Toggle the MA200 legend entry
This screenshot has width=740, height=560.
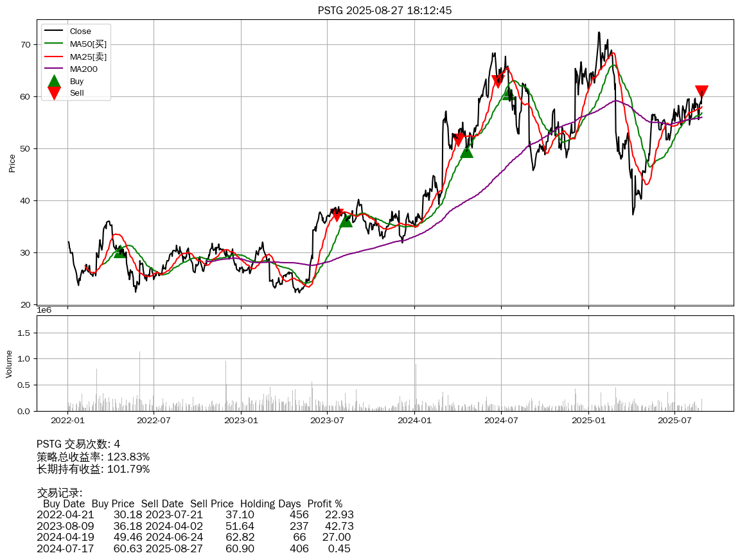click(x=84, y=69)
